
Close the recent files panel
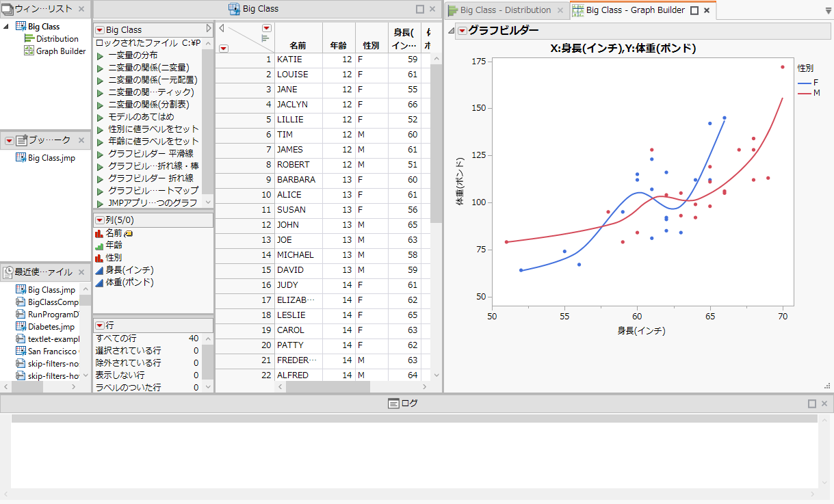(x=81, y=272)
